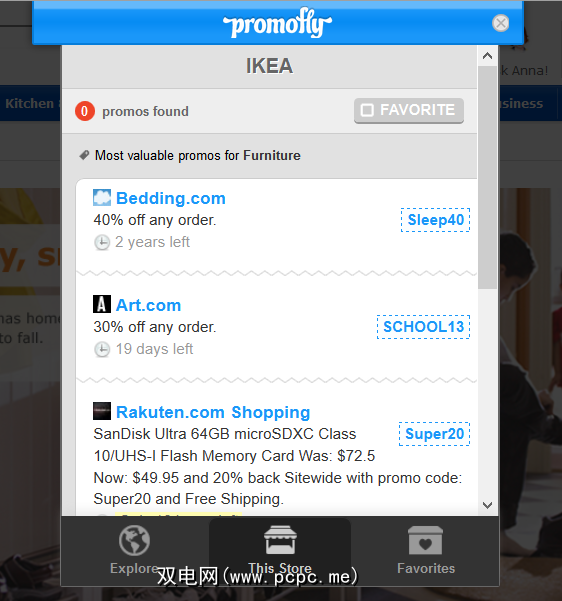
Task: Open the Rakuten.com Shopping link
Action: tap(213, 412)
